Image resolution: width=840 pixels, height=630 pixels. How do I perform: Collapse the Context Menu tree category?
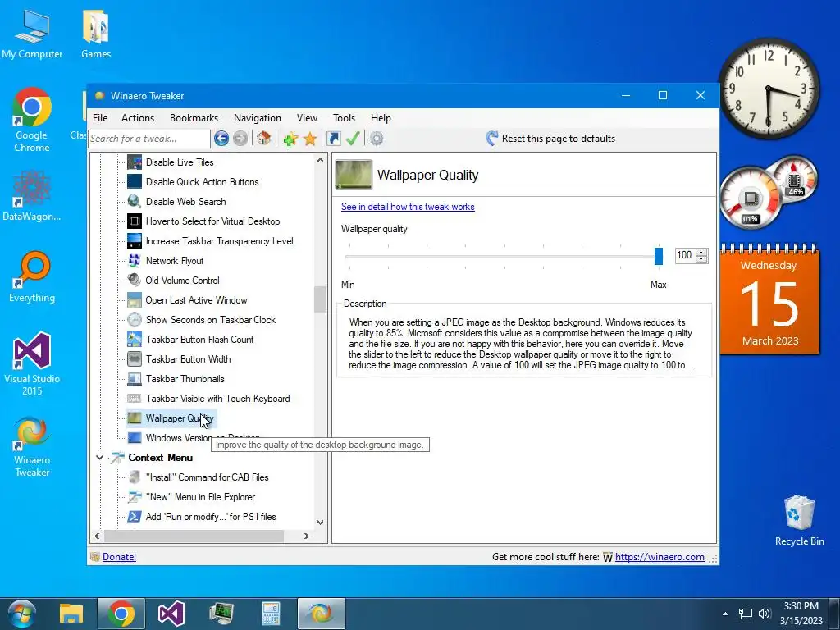(99, 458)
